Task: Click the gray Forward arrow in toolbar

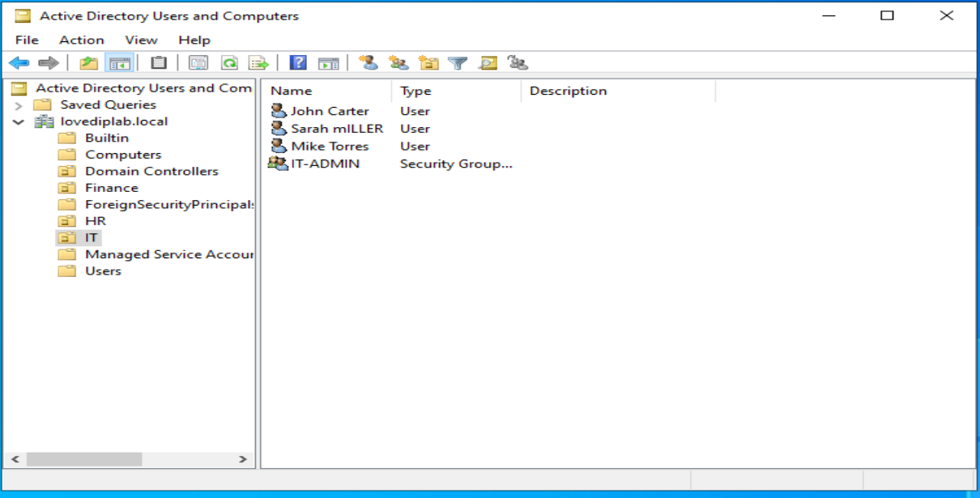Action: pos(49,63)
